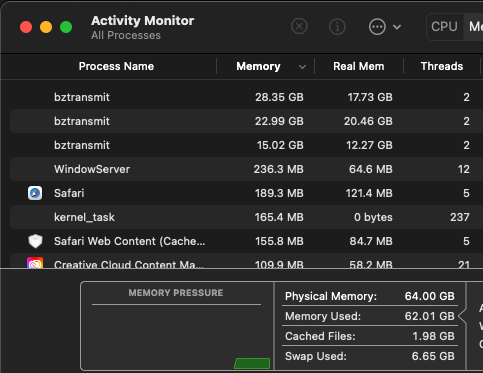Click the green memory pressure graph bar
This screenshot has height=373, width=483.
point(252,363)
